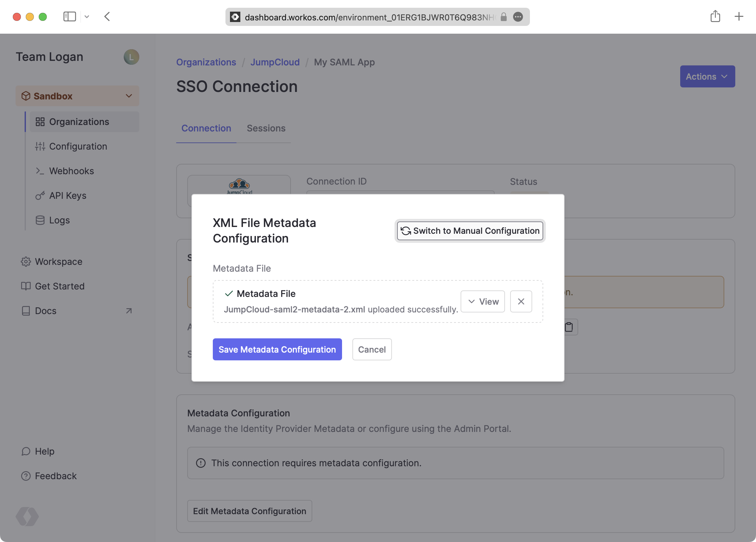Click the Share icon in browser toolbar
Viewport: 756px width, 542px height.
715,17
